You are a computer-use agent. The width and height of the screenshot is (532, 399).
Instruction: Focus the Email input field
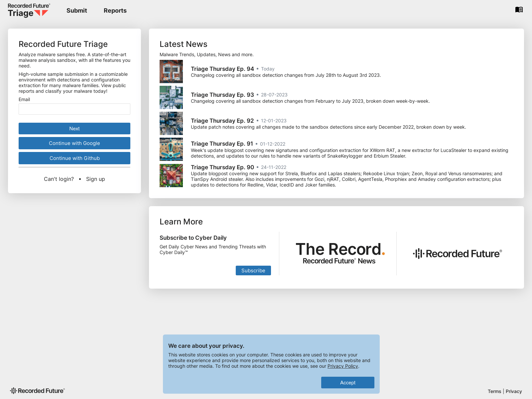coord(74,109)
